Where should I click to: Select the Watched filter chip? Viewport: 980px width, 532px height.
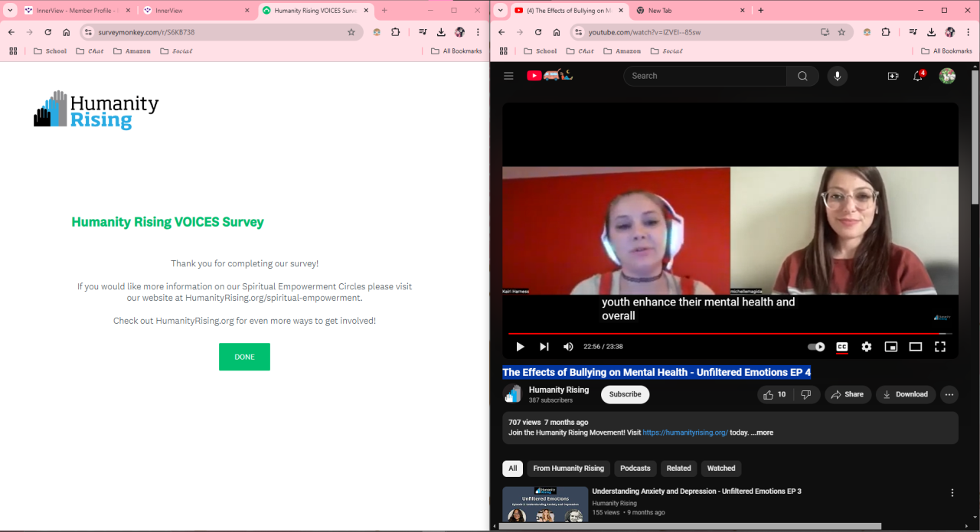pyautogui.click(x=720, y=468)
